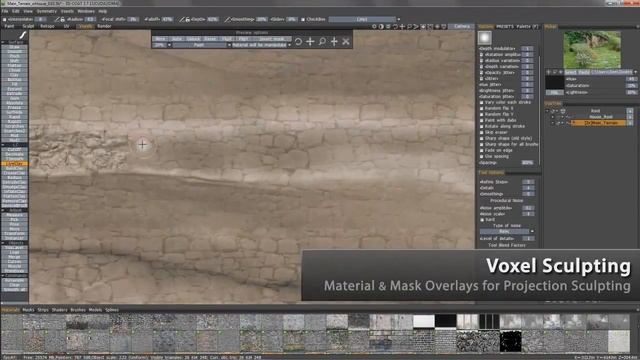
Task: Switch to the Retopo room tab
Action: click(x=47, y=26)
